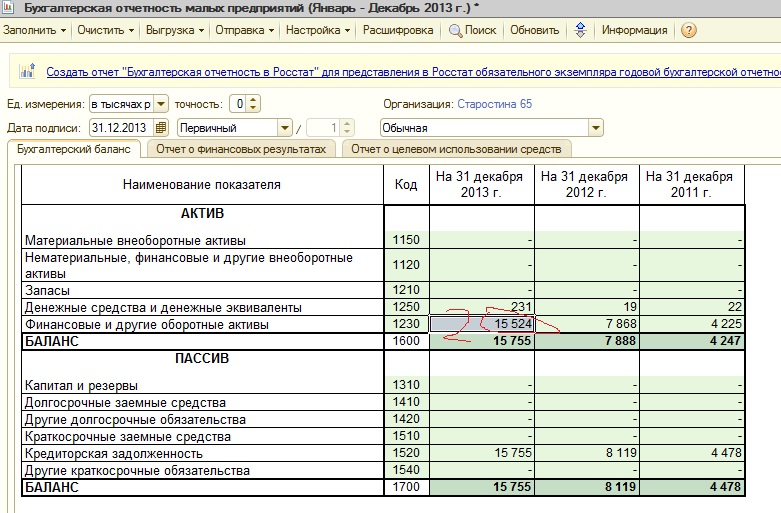Click the Расшифровка button
The width and height of the screenshot is (781, 513).
coord(398,30)
